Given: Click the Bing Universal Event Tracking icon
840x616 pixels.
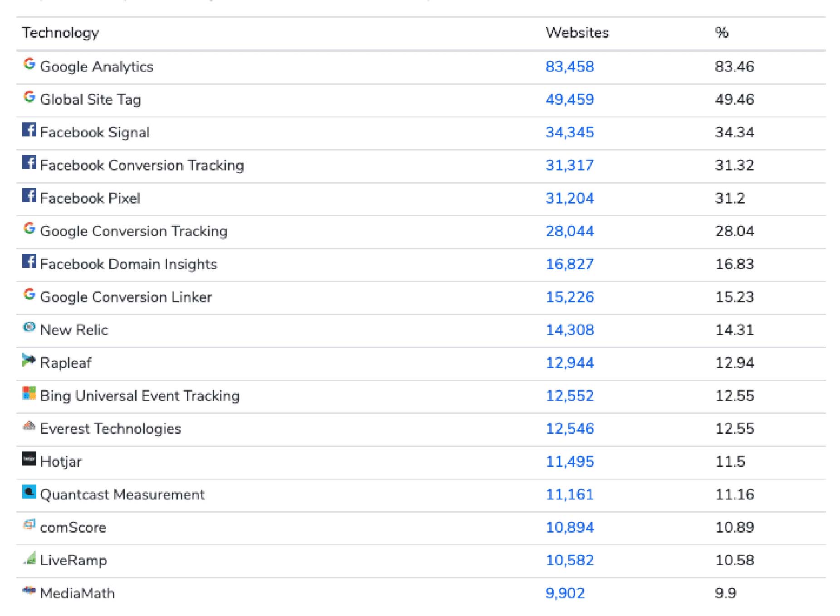Looking at the screenshot, I should 29,393.
